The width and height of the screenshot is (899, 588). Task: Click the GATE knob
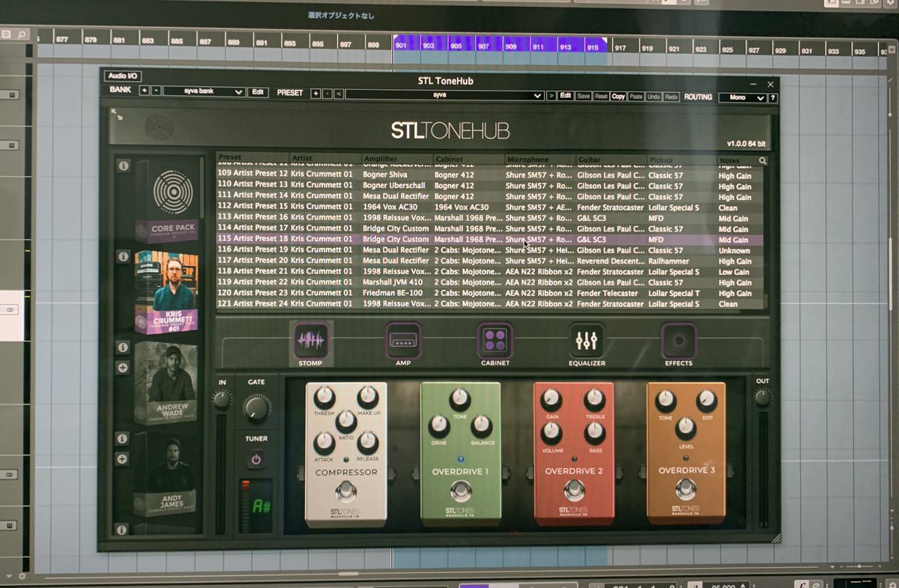[x=256, y=407]
